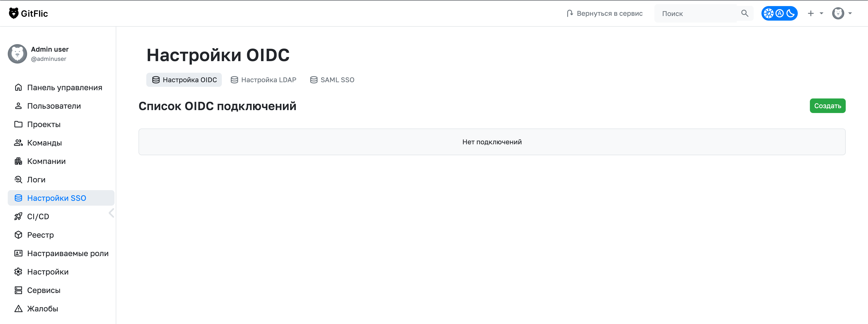Open Команды sidebar link
This screenshot has width=868, height=324.
tap(61, 143)
